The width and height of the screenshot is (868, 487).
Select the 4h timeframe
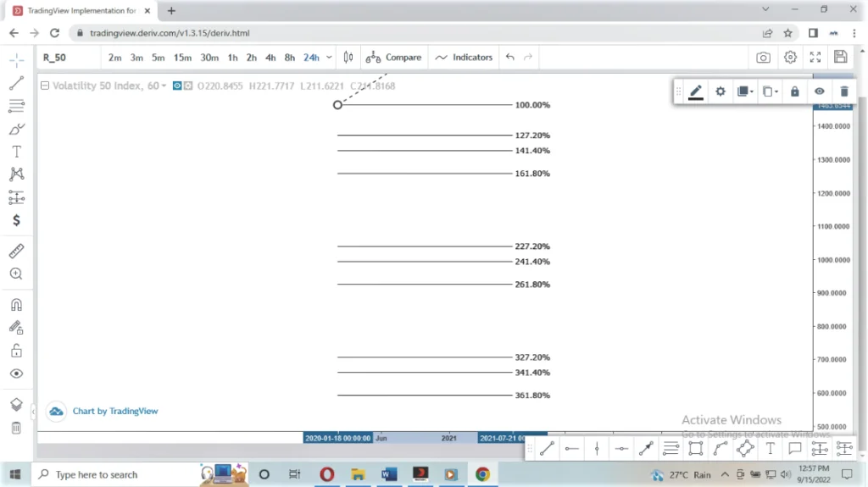pos(270,58)
